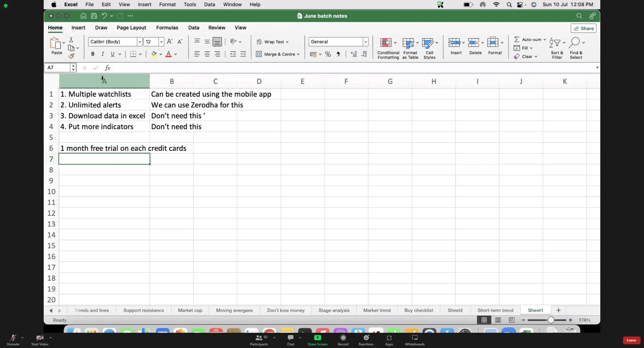Click the Save icon in the title bar
Viewport: 644px width, 348px height.
pyautogui.click(x=94, y=16)
